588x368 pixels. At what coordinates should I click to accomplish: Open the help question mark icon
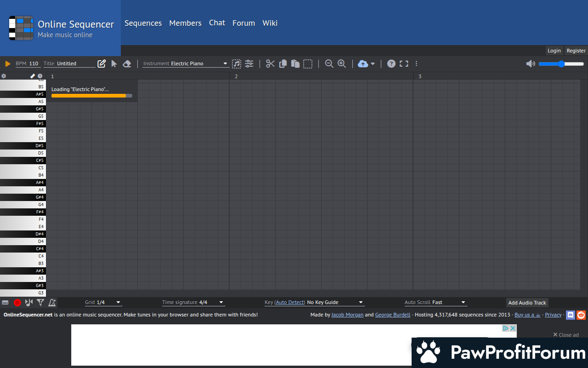point(391,64)
